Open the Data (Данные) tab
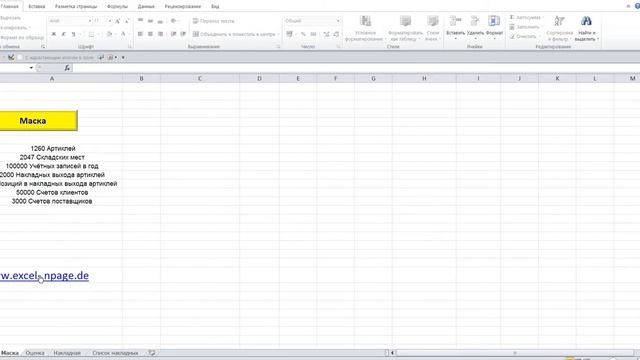This screenshot has width=640, height=360. (146, 7)
